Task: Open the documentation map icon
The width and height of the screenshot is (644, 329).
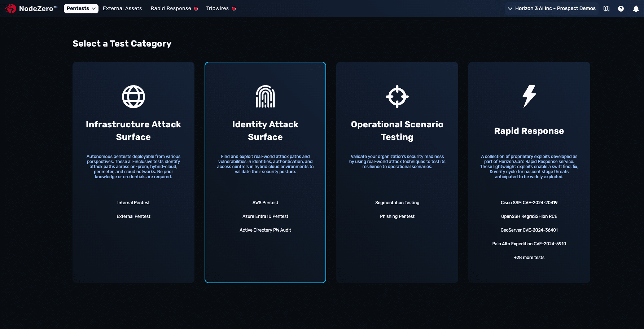Action: click(606, 9)
